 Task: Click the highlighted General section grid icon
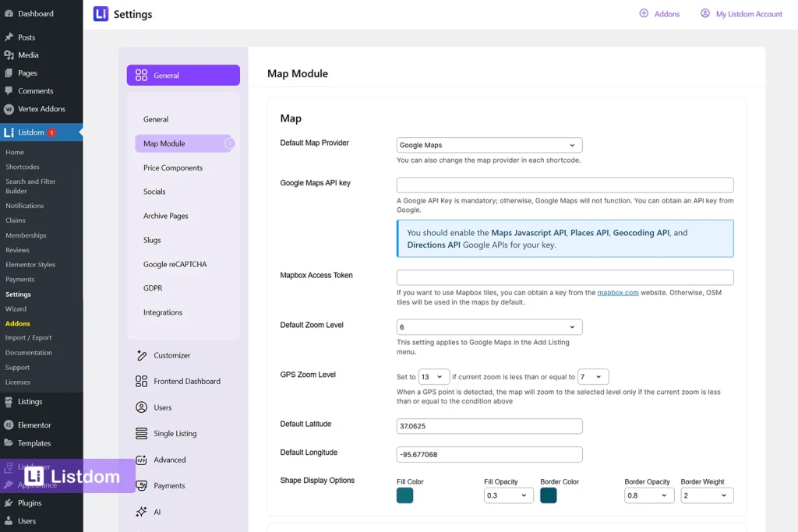click(141, 75)
